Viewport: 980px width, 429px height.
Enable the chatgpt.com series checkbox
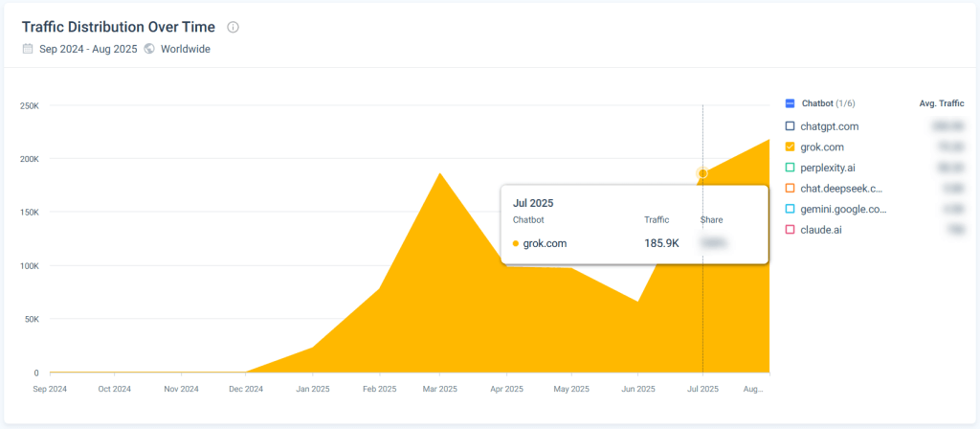790,125
